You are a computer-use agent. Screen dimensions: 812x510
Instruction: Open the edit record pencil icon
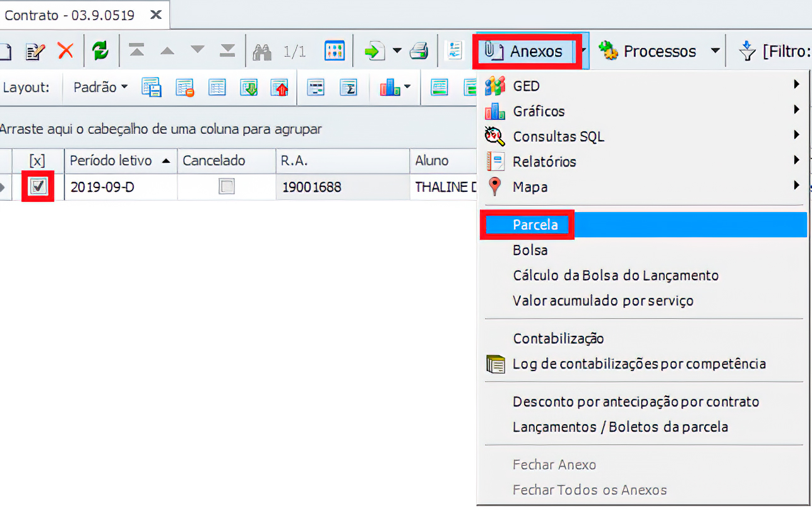click(34, 51)
